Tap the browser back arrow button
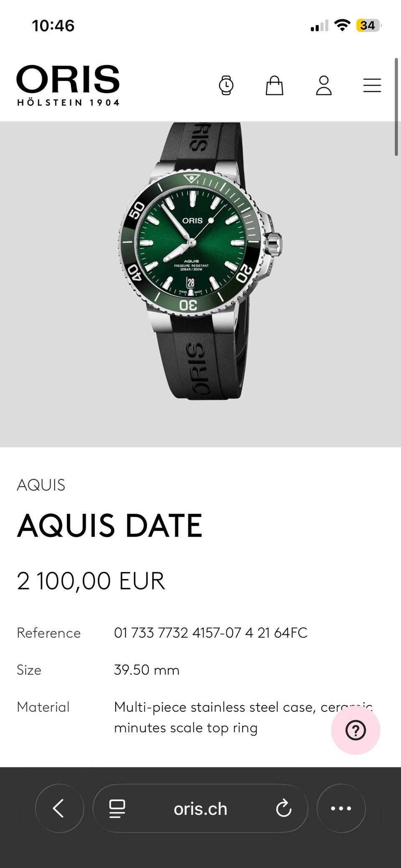 pyautogui.click(x=59, y=808)
